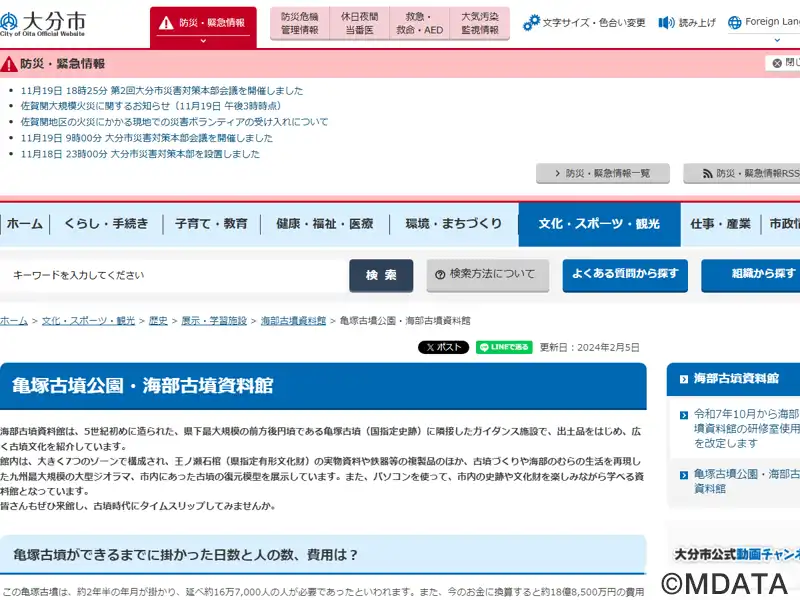Collapse the chevron under 防災・緊急情報 tab
This screenshot has height=600, width=800.
[x=203, y=41]
